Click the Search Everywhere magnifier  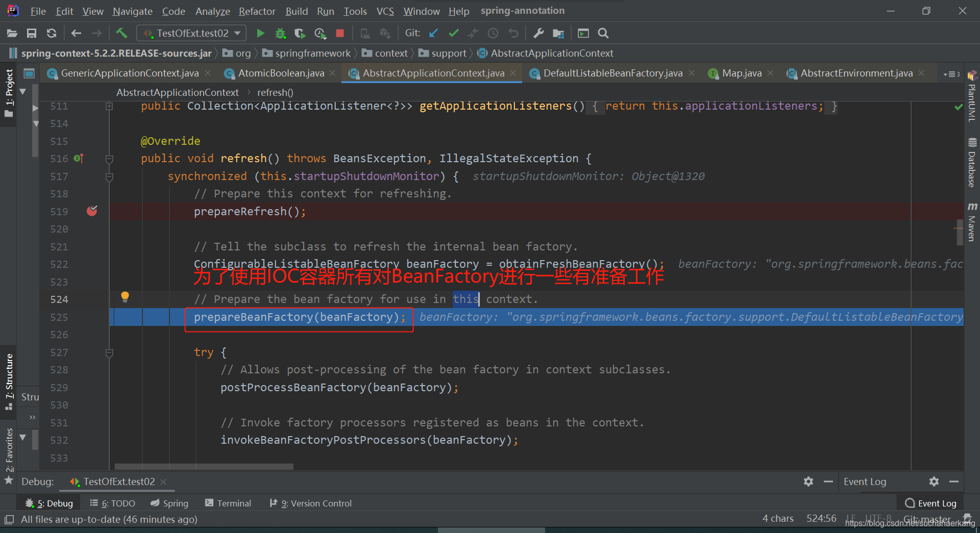tap(603, 33)
